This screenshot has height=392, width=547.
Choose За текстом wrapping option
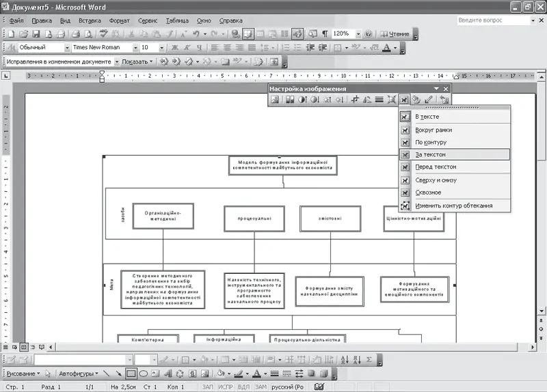pyautogui.click(x=455, y=154)
